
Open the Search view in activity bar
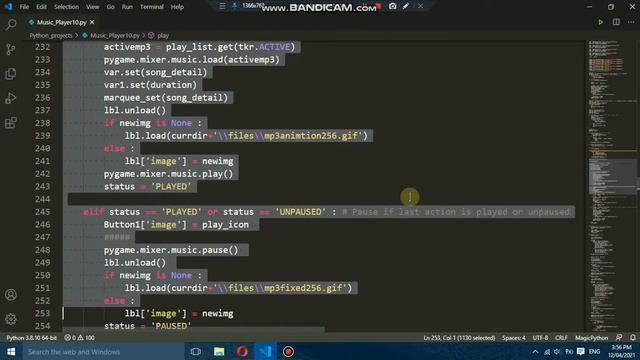pyautogui.click(x=11, y=24)
